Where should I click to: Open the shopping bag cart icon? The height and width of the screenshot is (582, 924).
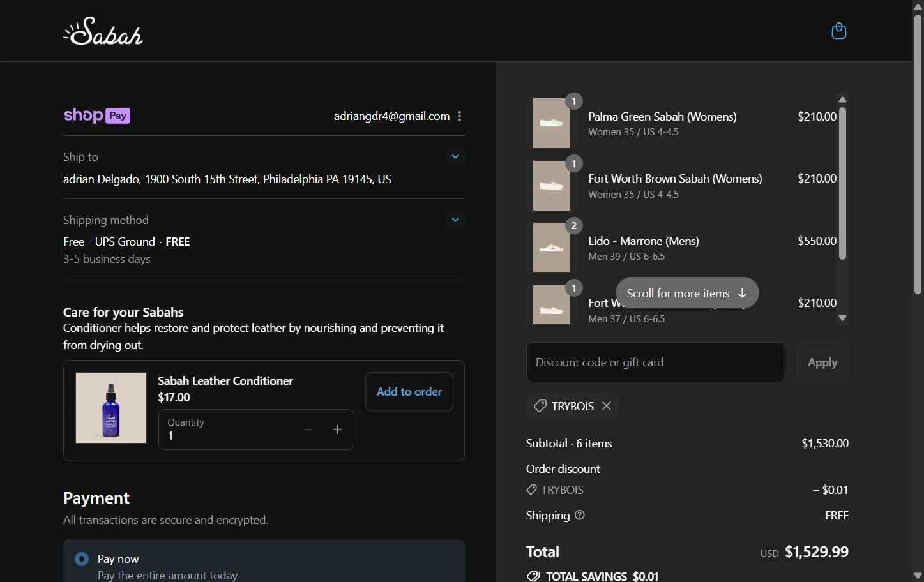(x=838, y=31)
